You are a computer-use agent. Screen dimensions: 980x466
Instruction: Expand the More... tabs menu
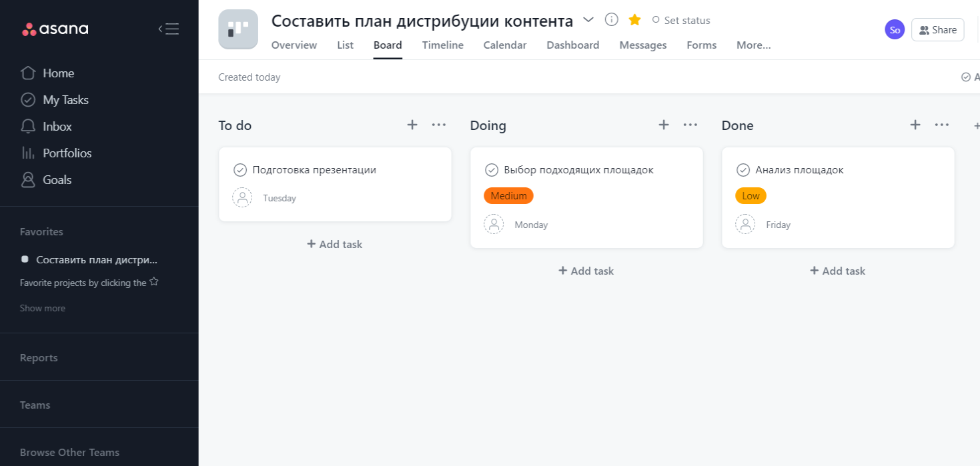(753, 45)
